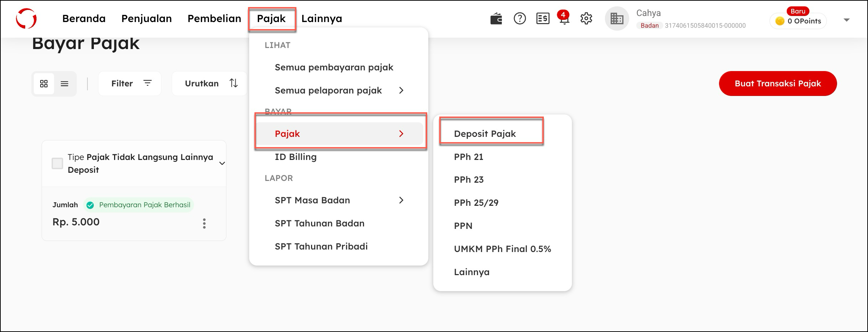This screenshot has height=332, width=868.
Task: Open the Filter button
Action: (130, 84)
